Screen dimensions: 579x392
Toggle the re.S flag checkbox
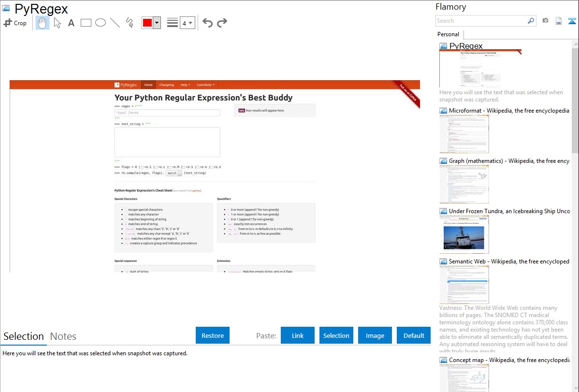(x=184, y=167)
